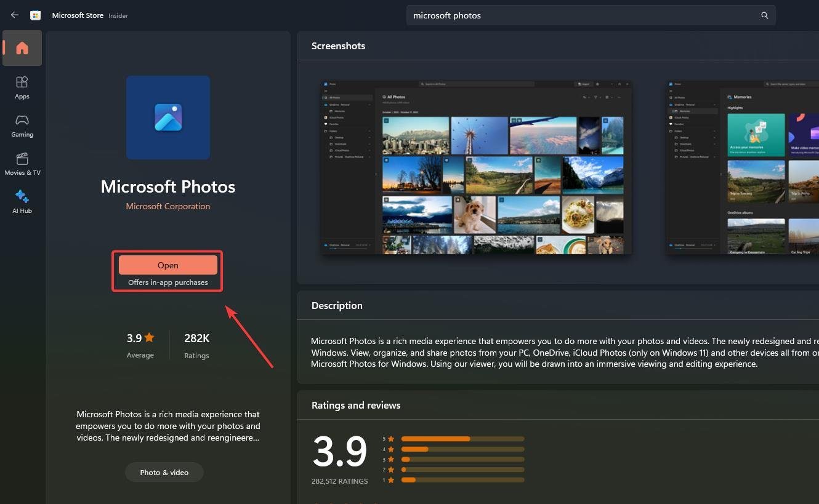
Task: Open the Gaming section in sidebar
Action: coord(22,126)
